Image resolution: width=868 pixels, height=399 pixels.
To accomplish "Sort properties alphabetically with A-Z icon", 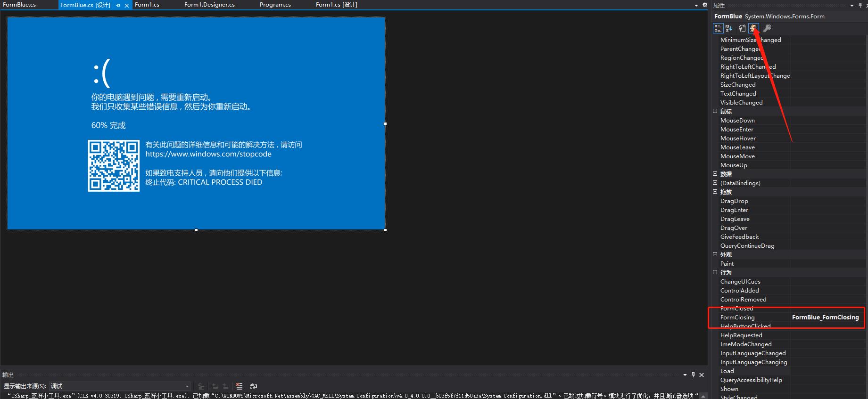I will 729,28.
